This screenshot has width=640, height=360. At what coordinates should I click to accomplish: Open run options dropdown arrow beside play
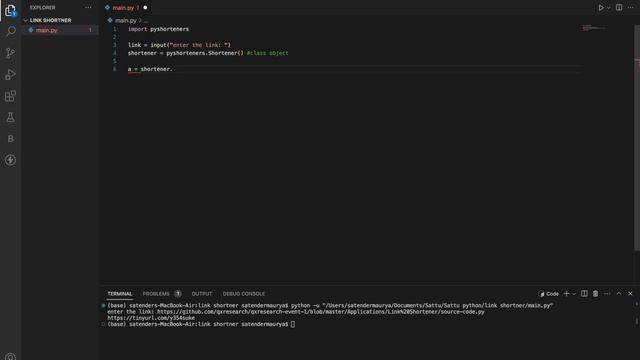[x=608, y=7]
